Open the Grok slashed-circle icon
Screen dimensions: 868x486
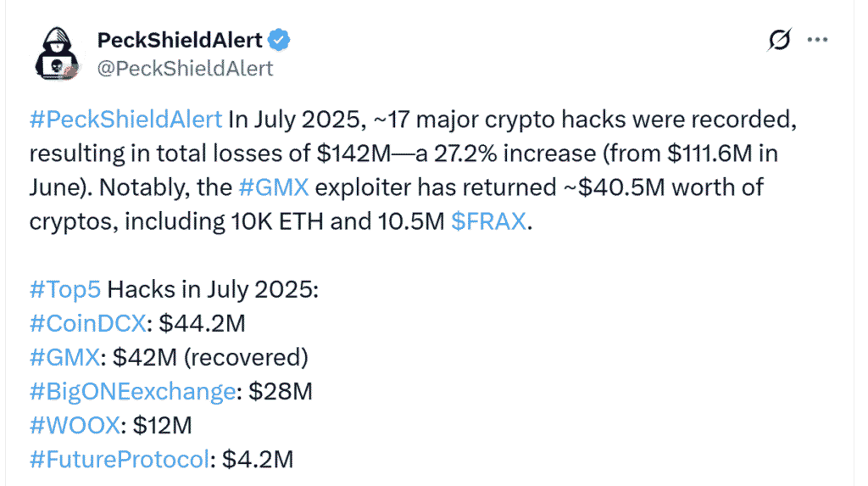tap(780, 39)
